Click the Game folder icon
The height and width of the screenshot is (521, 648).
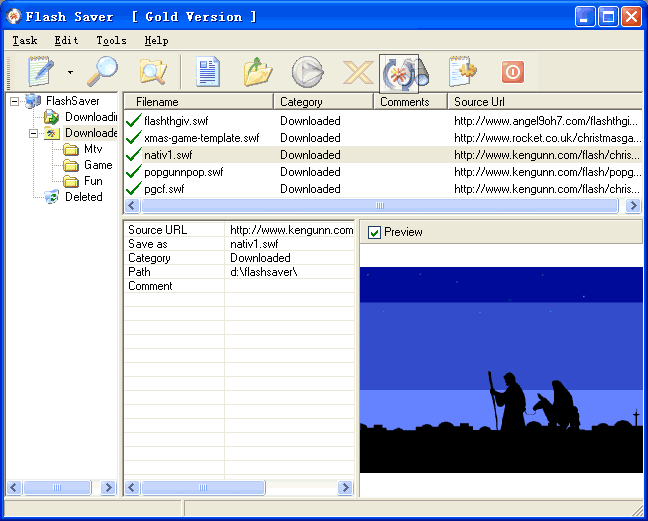point(71,165)
